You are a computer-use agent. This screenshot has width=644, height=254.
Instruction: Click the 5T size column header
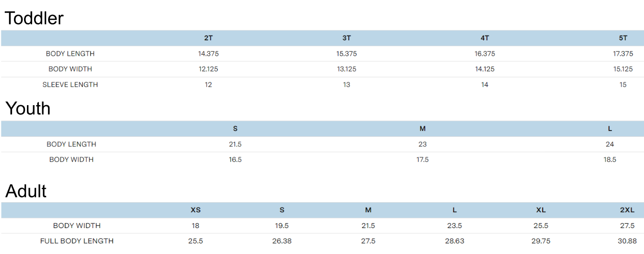tap(623, 38)
